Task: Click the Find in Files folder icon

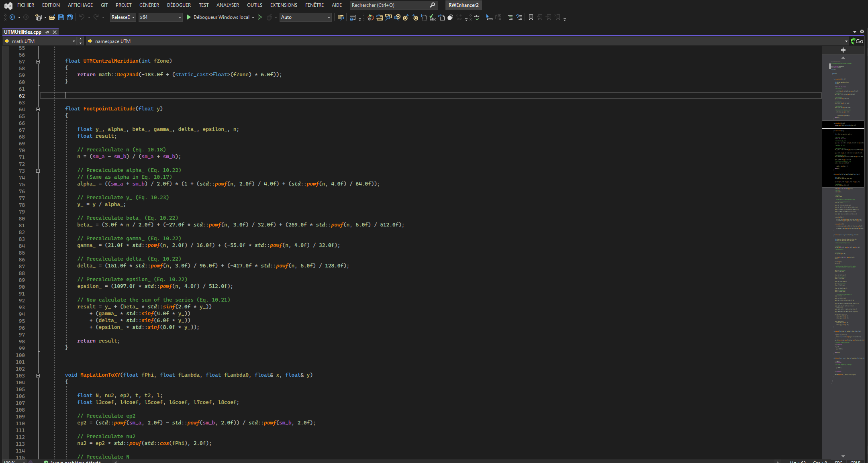Action: (341, 17)
